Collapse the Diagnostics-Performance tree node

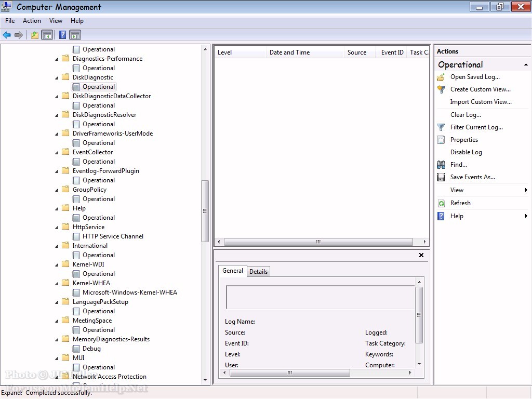click(57, 59)
